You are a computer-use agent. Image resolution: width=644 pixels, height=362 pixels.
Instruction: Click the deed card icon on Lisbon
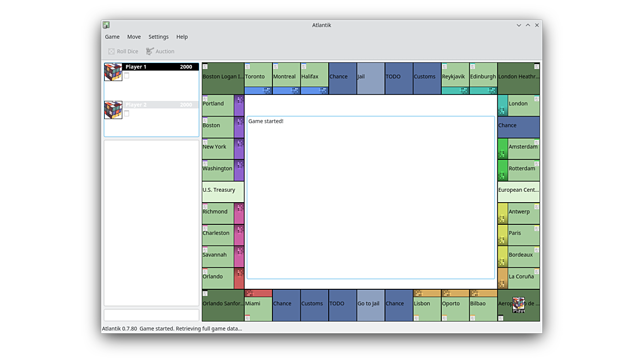pos(416,318)
